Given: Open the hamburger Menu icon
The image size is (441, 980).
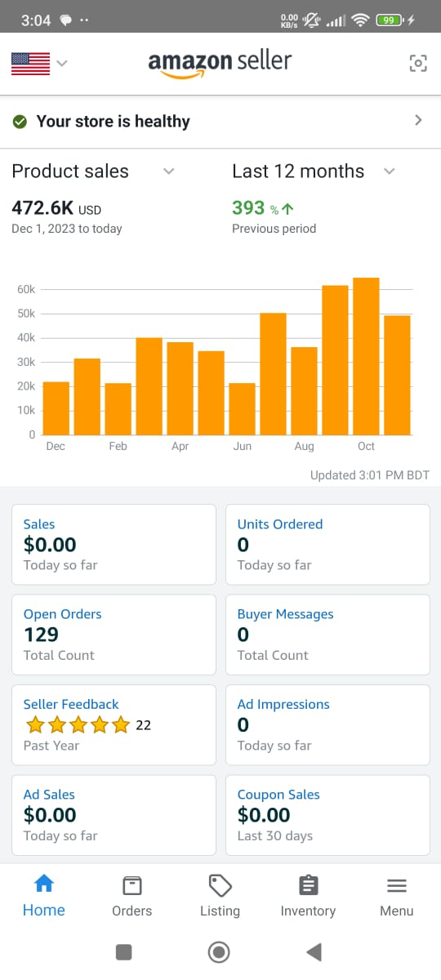Looking at the screenshot, I should (397, 886).
